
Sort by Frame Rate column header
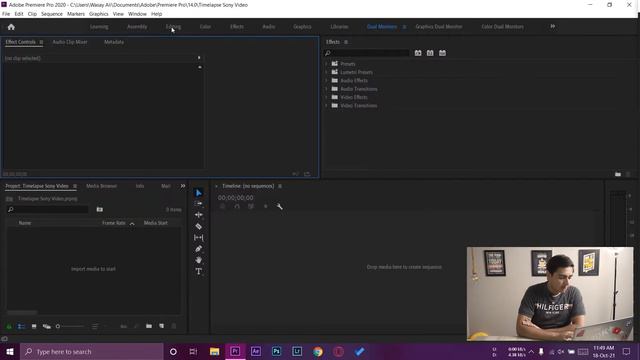pyautogui.click(x=114, y=223)
